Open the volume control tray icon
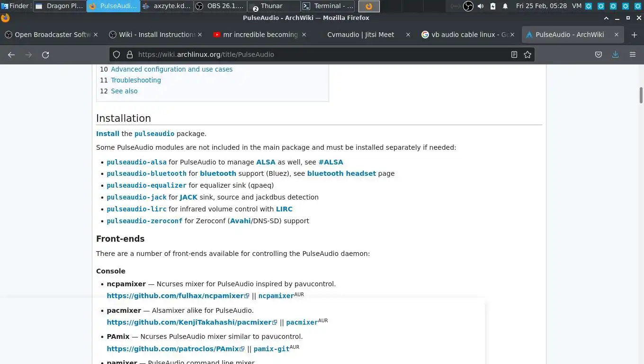The image size is (644, 364). 481,6
